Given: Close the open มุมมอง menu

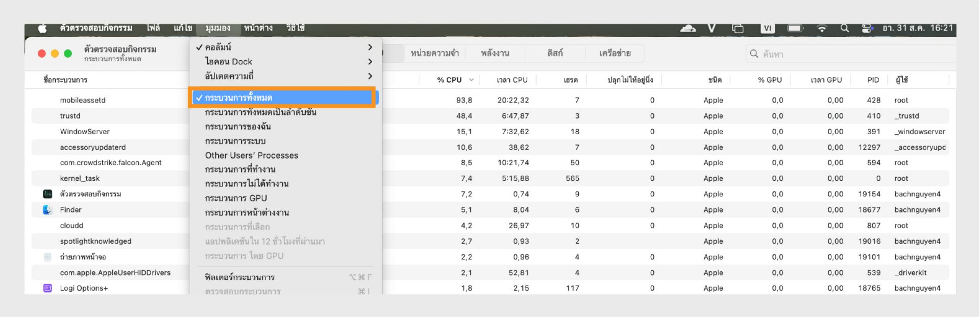Looking at the screenshot, I should [x=218, y=28].
